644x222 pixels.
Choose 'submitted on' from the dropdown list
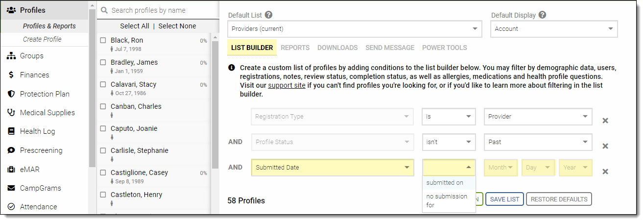[x=445, y=183]
